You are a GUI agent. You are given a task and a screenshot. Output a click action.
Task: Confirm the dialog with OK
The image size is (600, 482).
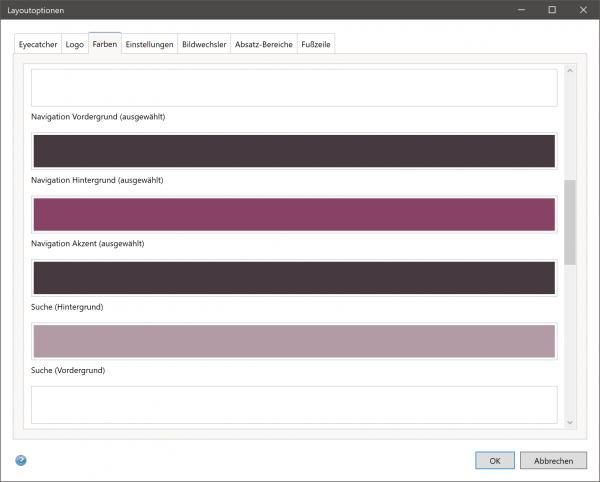[494, 461]
